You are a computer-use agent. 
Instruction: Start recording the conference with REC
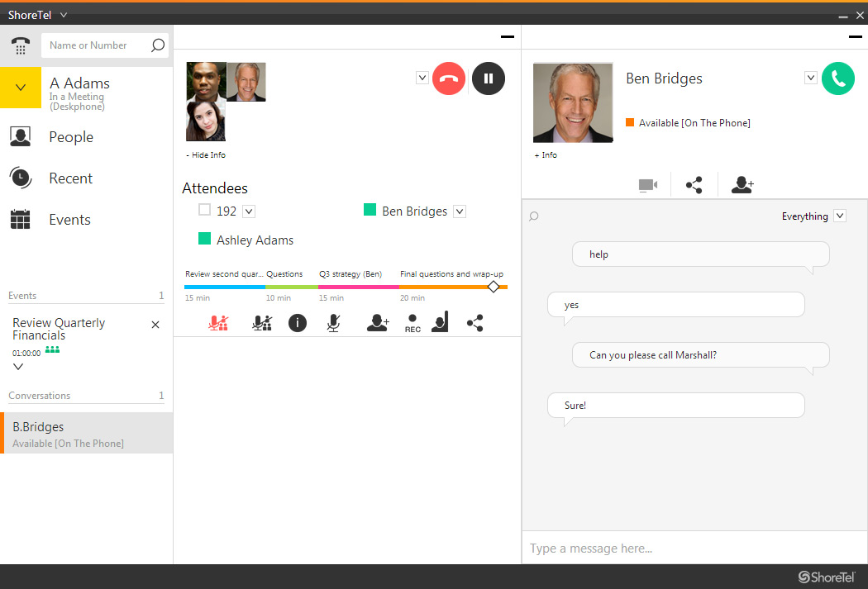coord(412,322)
